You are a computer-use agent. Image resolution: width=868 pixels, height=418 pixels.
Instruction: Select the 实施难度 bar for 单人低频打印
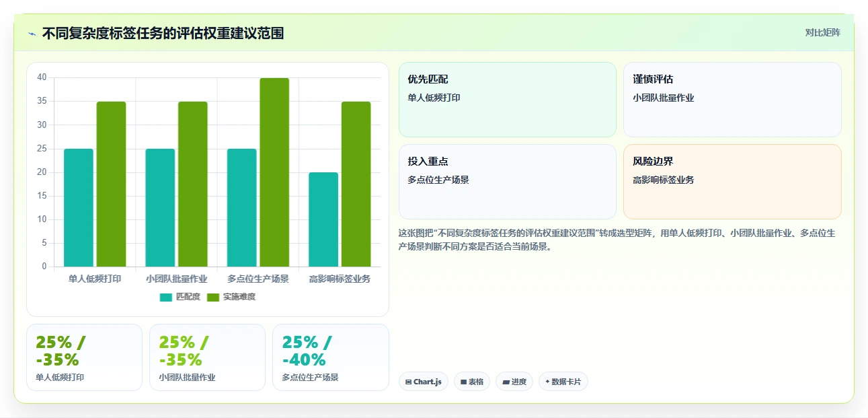[x=111, y=184]
